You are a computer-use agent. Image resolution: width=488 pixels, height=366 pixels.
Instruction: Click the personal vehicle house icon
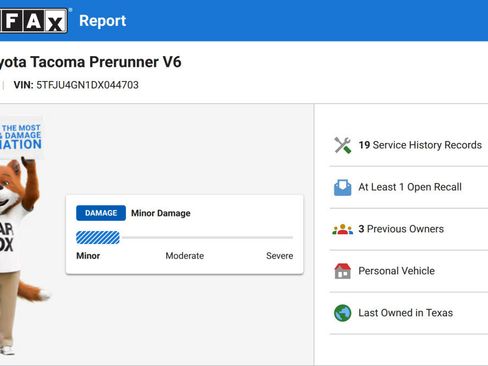(x=343, y=271)
